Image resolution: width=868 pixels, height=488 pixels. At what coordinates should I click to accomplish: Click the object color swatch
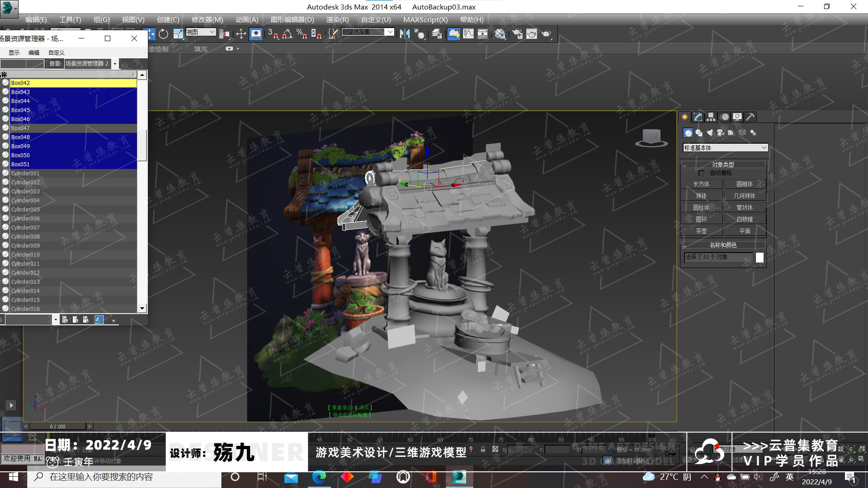[x=759, y=258]
